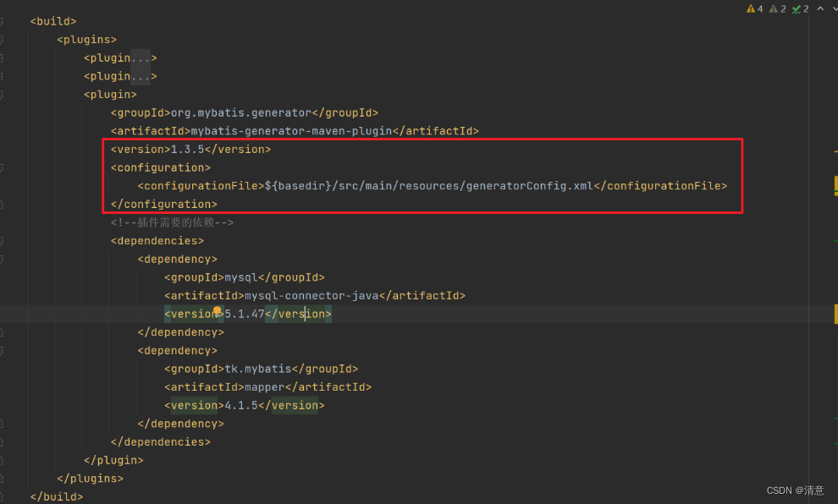Viewport: 838px width, 504px height.
Task: Click the version number 5.1.47
Action: [x=245, y=314]
